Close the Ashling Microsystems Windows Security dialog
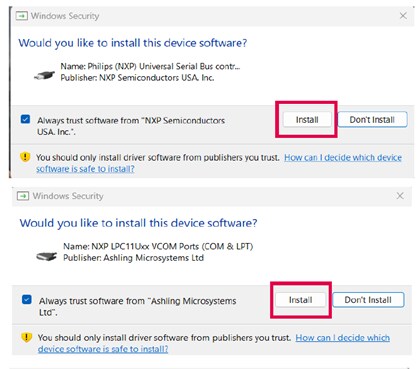This screenshot has height=369, width=420. coord(400,196)
